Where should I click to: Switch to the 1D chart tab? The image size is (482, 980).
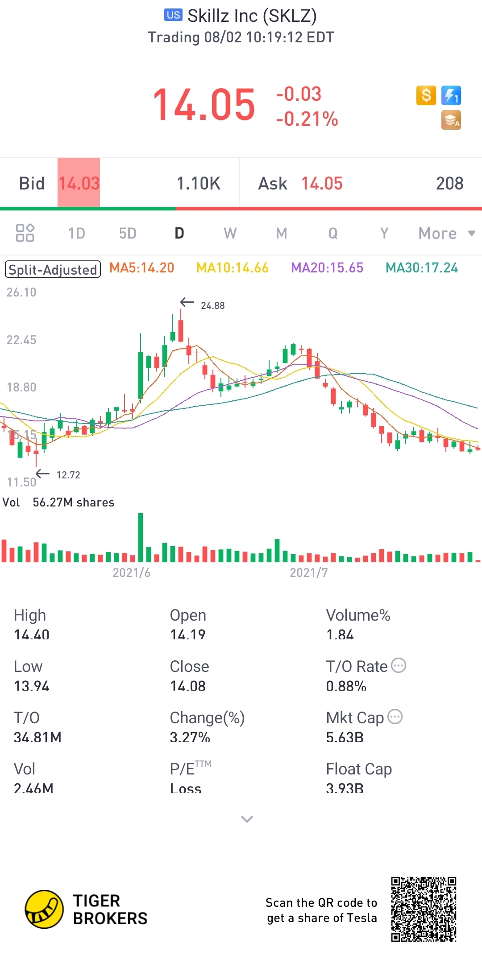(77, 233)
